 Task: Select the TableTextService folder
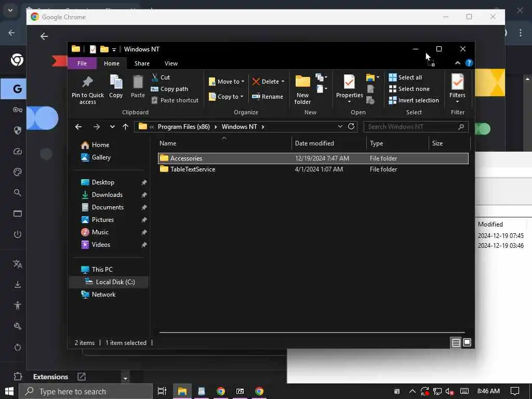[x=313, y=169]
